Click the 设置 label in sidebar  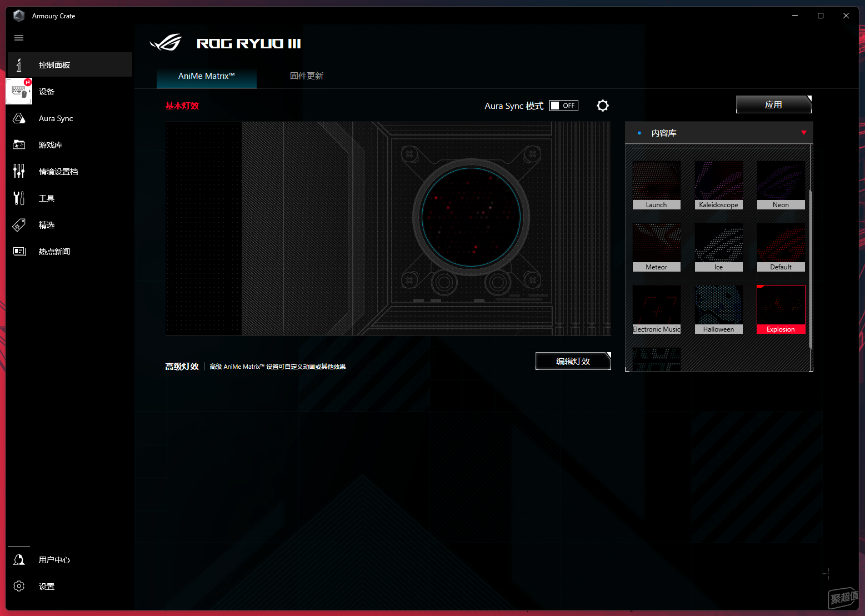coord(47,587)
